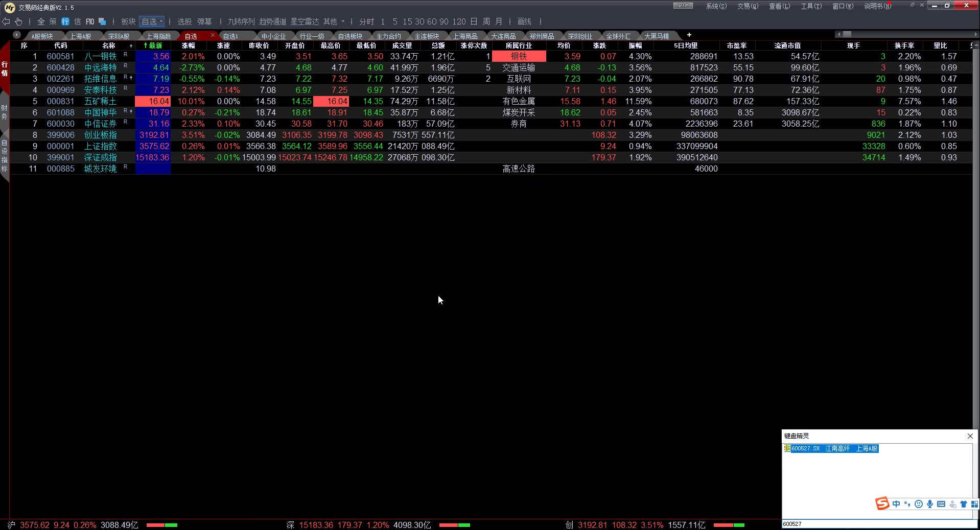
Task: Click the 策 toolbar icon
Action: pyautogui.click(x=53, y=21)
